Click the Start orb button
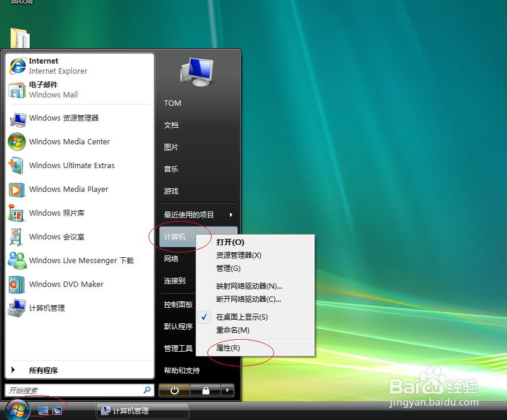The width and height of the screenshot is (507, 420). click(18, 410)
